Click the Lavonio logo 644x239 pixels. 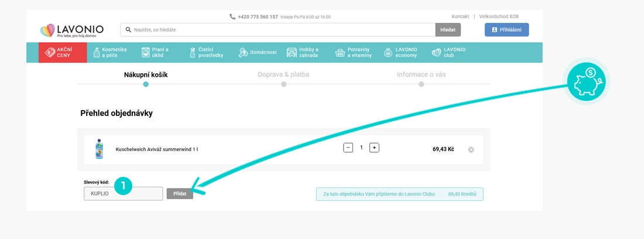tap(71, 30)
